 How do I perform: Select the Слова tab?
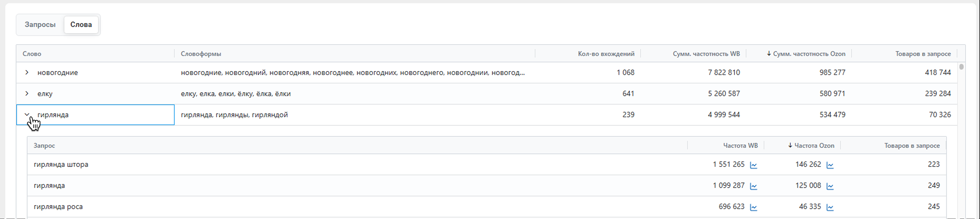click(x=81, y=25)
